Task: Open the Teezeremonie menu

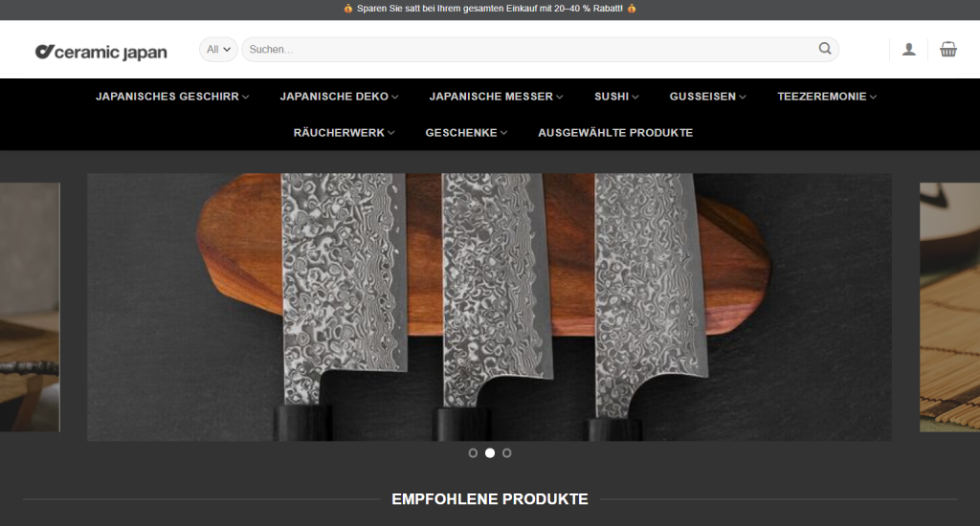Action: 827,97
